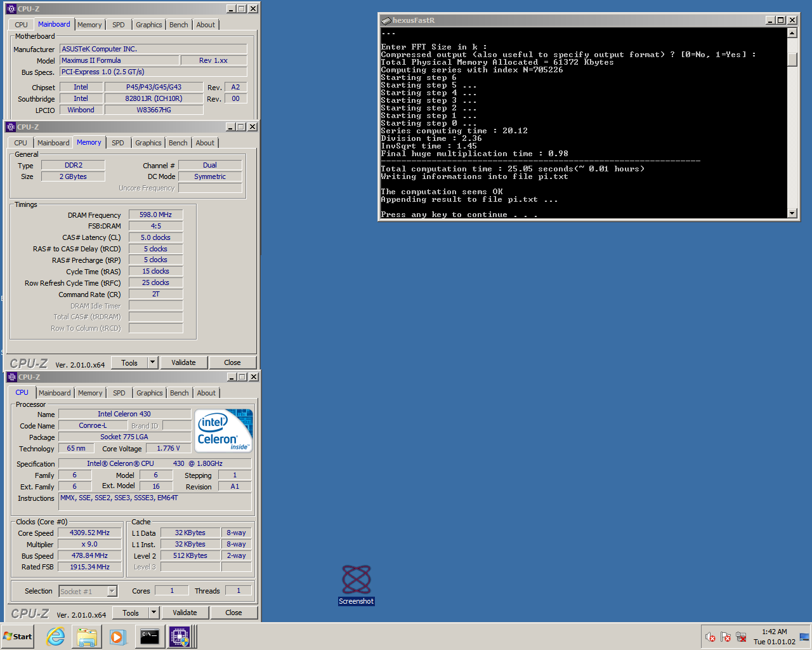Open Tools dropdown arrow in Memory CPU-Z window
Image resolution: width=812 pixels, height=650 pixels.
tap(152, 362)
